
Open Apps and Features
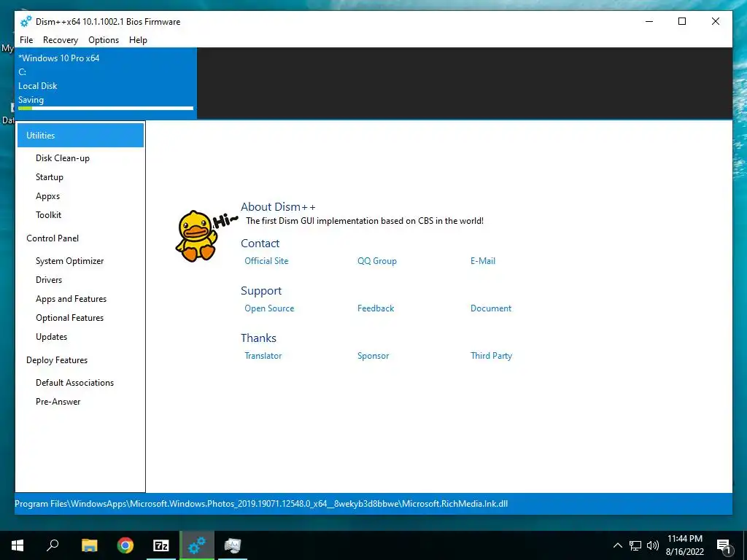click(71, 299)
